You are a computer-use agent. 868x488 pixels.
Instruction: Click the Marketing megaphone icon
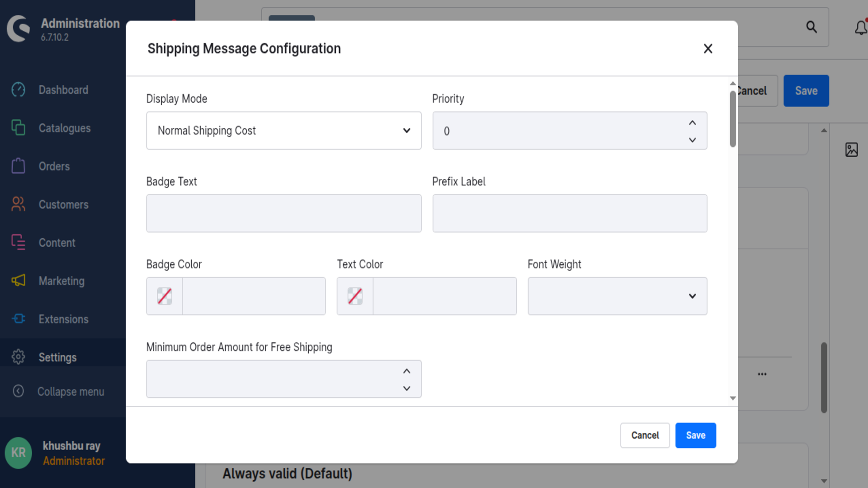point(18,281)
